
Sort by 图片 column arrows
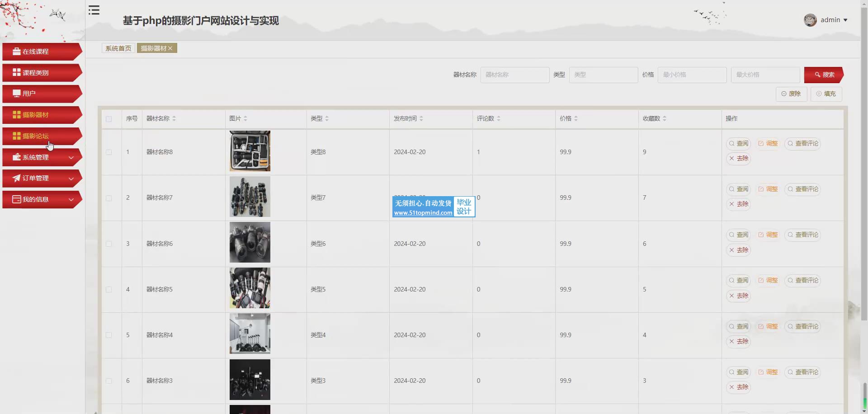point(245,118)
